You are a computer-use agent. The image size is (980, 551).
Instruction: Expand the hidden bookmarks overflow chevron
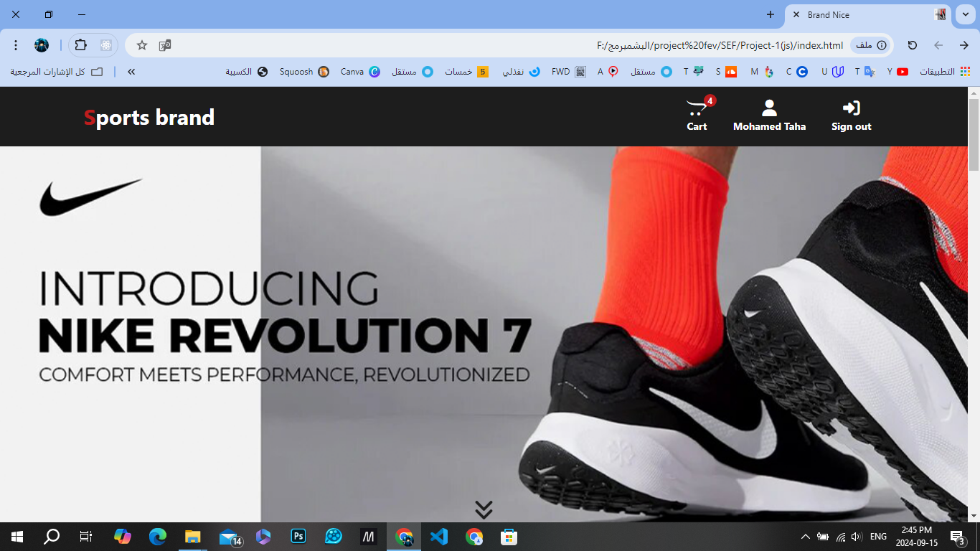coord(131,72)
